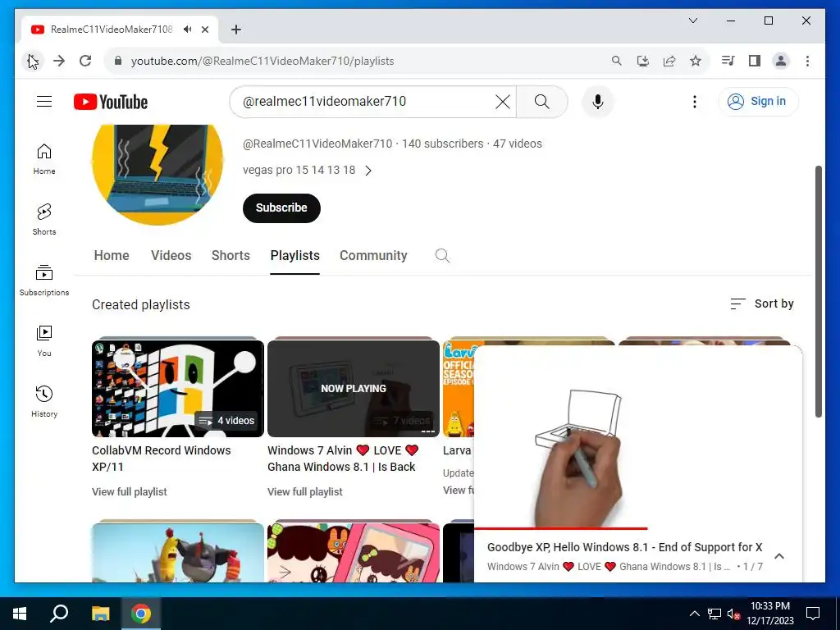The image size is (840, 630).
Task: Open Goodbye XP miniplayer video title
Action: [624, 547]
